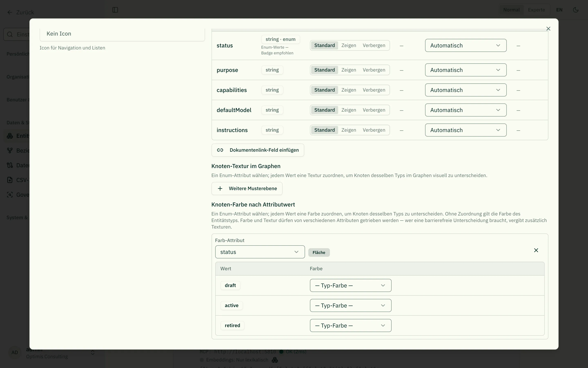
Task: Open the Governance sidebar icon
Action: point(10,195)
